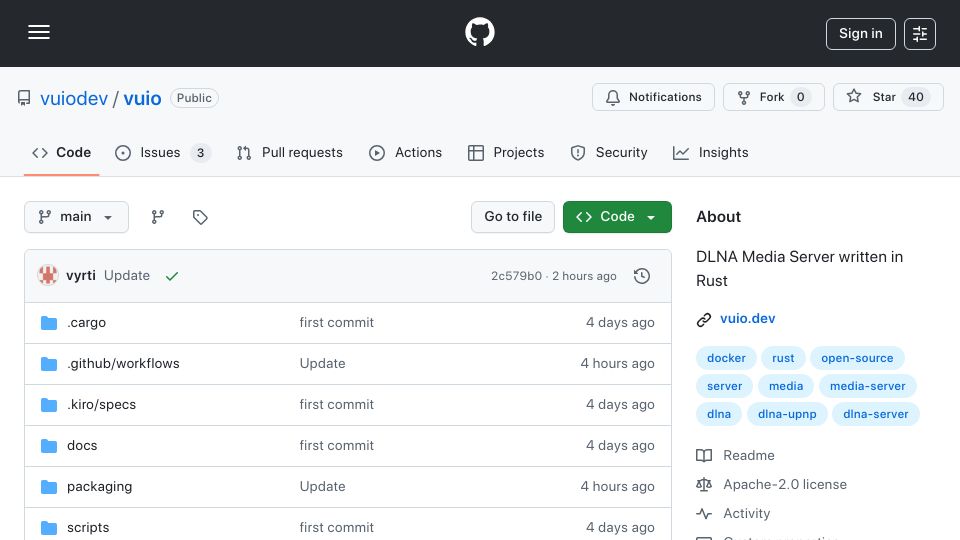Screen dimensions: 960x540
Task: Go to the GitHub homepage logo
Action: [479, 32]
